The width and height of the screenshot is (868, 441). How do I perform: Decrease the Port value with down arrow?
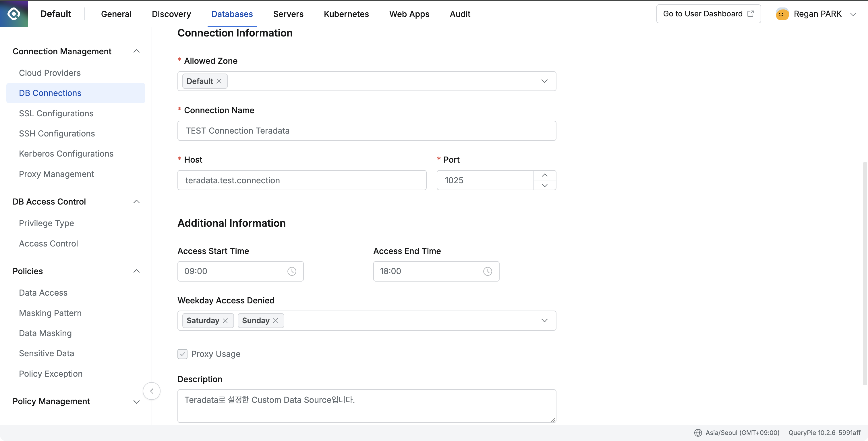[544, 185]
